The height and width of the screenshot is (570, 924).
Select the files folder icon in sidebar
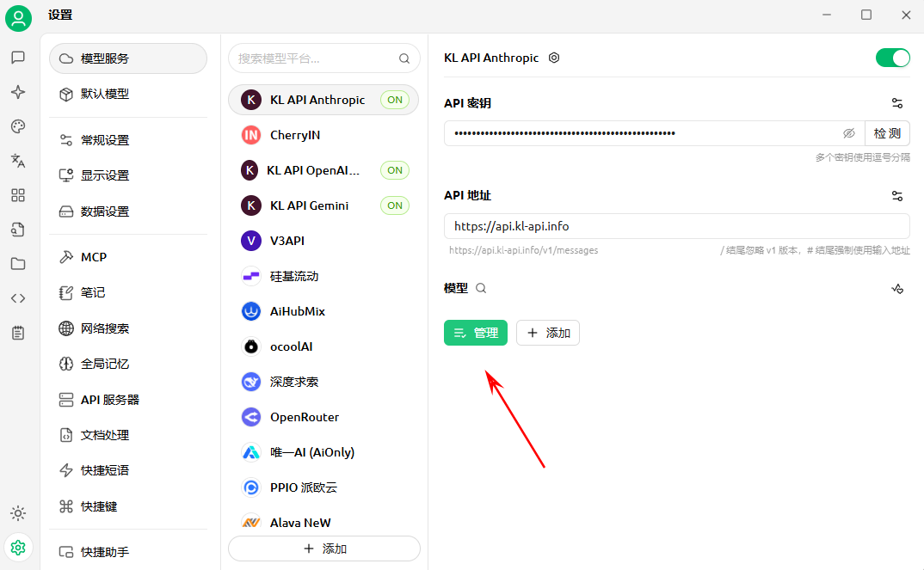point(18,264)
